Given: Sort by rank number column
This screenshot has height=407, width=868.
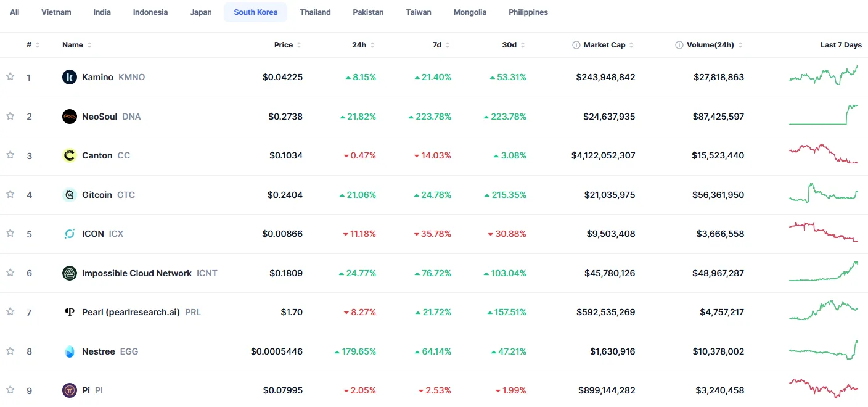Looking at the screenshot, I should (33, 45).
